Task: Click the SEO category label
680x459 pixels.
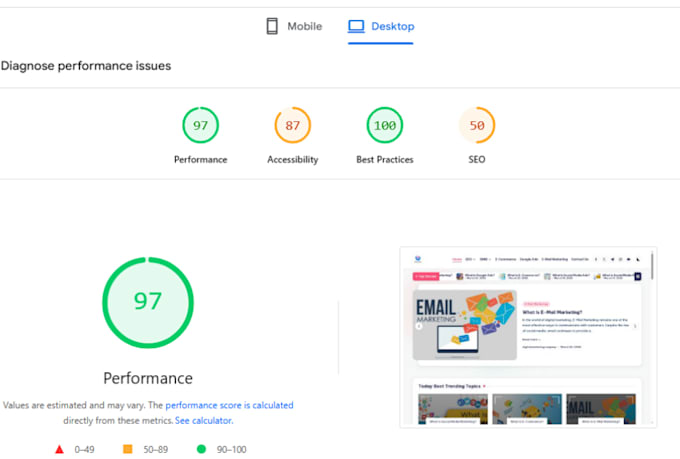Action: point(477,159)
